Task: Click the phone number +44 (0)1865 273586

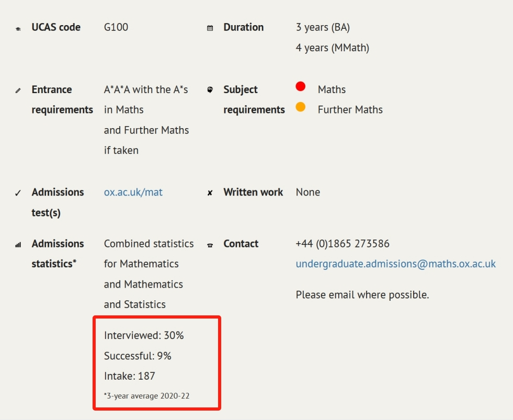Action: click(342, 244)
